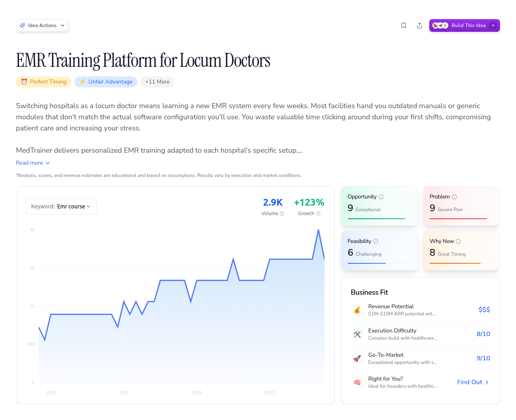
Task: Click the help icon next to Volume
Action: tap(282, 214)
